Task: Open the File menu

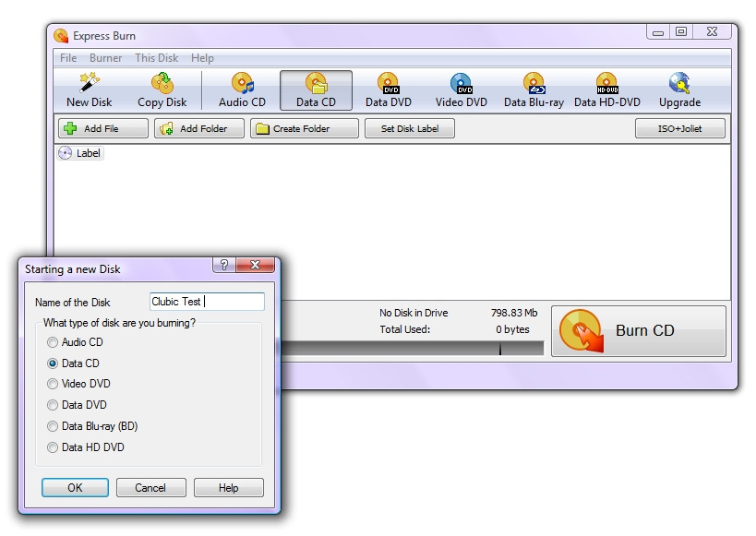Action: coord(68,58)
